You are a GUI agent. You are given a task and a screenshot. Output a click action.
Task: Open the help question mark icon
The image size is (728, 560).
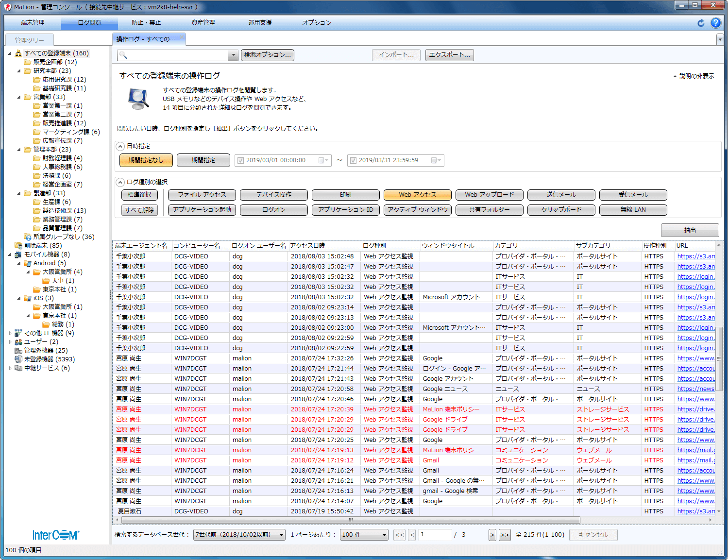pos(715,23)
